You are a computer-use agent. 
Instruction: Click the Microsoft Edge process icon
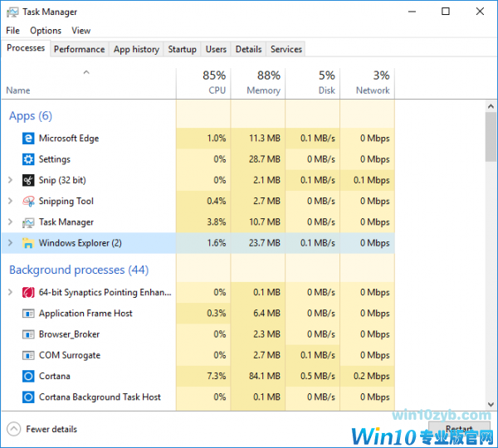(28, 139)
